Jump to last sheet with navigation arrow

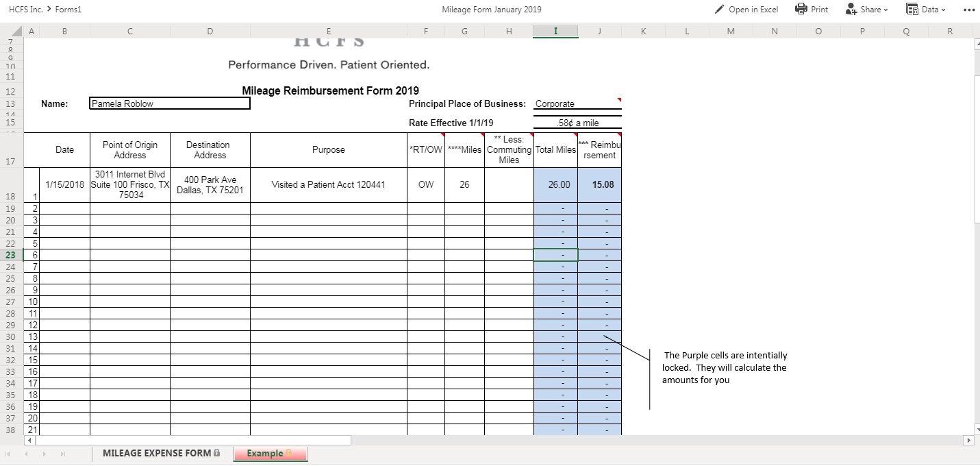[62, 454]
